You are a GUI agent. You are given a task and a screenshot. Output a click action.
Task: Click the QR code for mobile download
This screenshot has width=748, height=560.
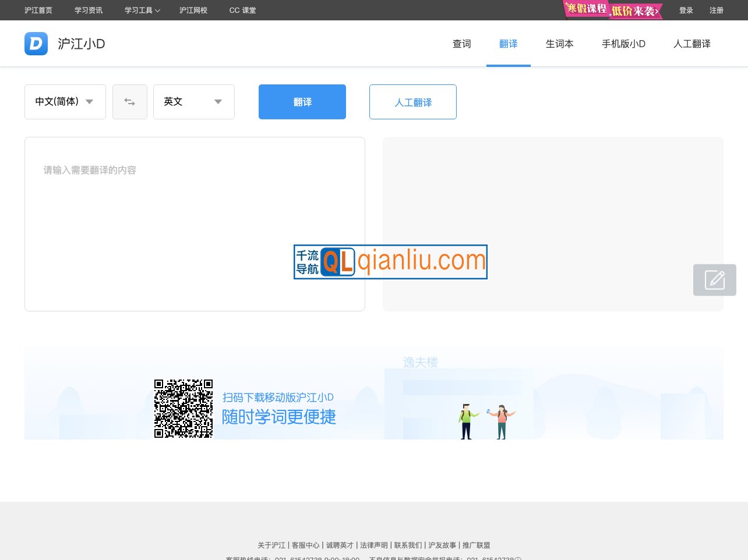(183, 408)
